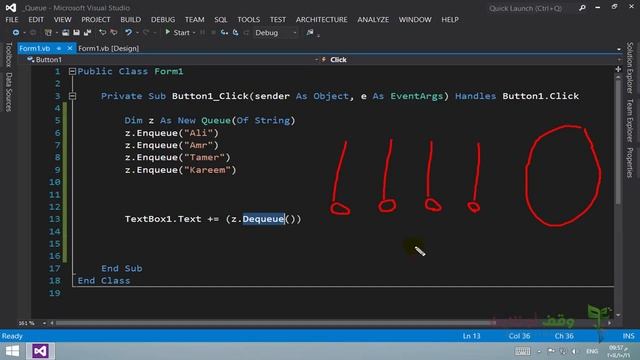Open the TEAM menu
Viewport: 640px width, 360px height.
tap(194, 20)
